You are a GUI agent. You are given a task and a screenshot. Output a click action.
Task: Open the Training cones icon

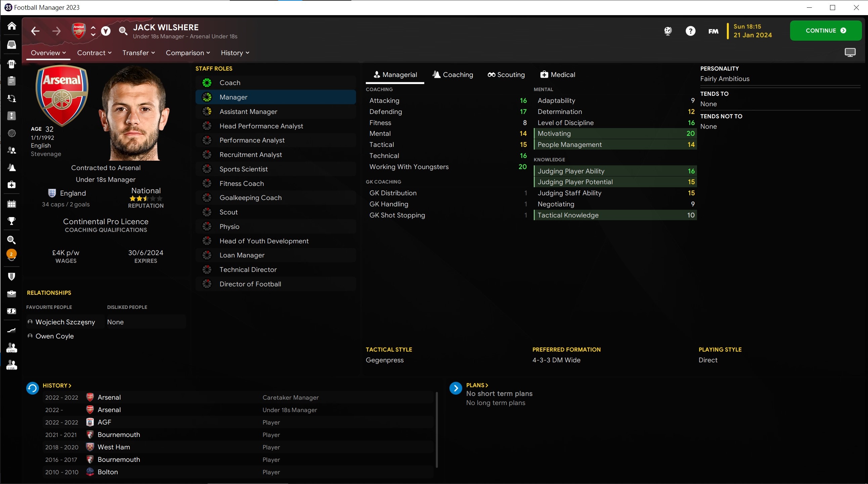(12, 167)
